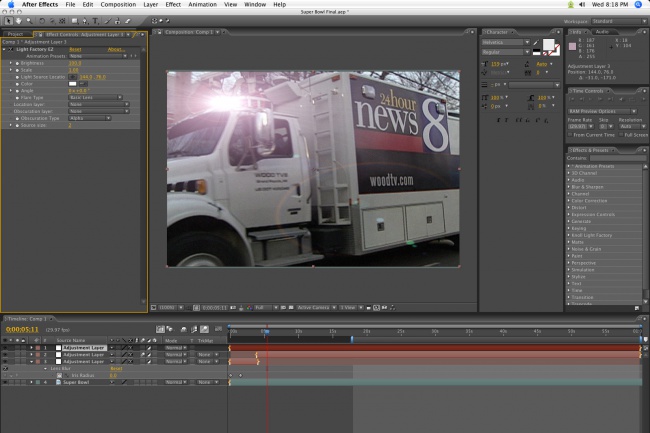
Task: Select the Zoom magnifier tool
Action: coord(29,21)
